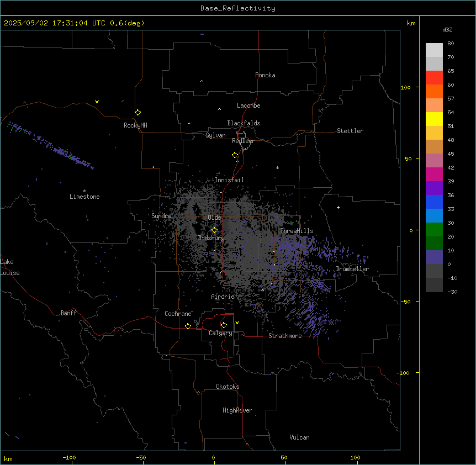Click the -50 tick label on right axis
This screenshot has width=476, height=465.
(x=405, y=302)
